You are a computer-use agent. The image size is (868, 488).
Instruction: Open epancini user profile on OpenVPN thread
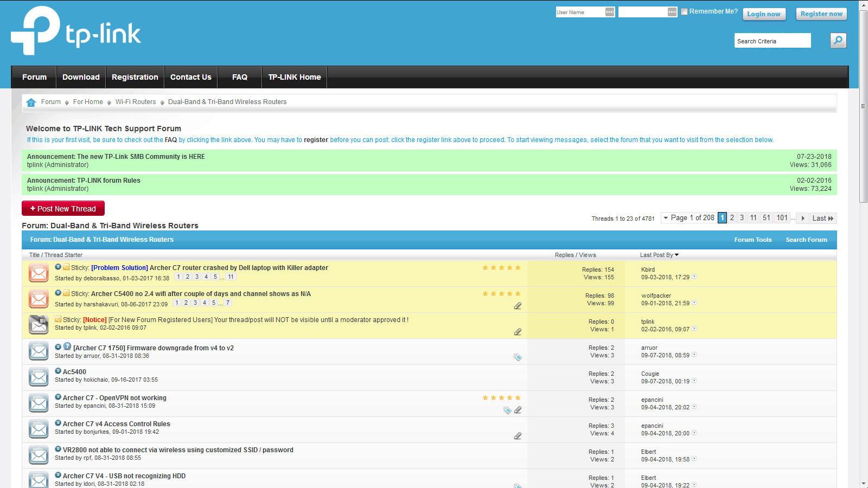pyautogui.click(x=94, y=406)
